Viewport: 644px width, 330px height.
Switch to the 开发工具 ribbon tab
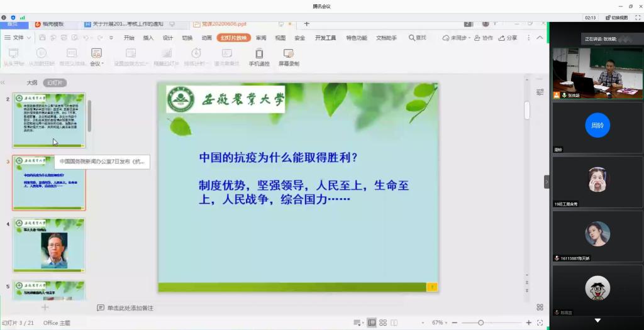click(x=325, y=38)
